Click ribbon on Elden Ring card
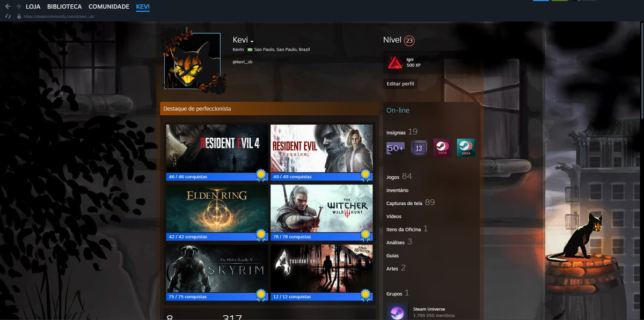 [261, 235]
